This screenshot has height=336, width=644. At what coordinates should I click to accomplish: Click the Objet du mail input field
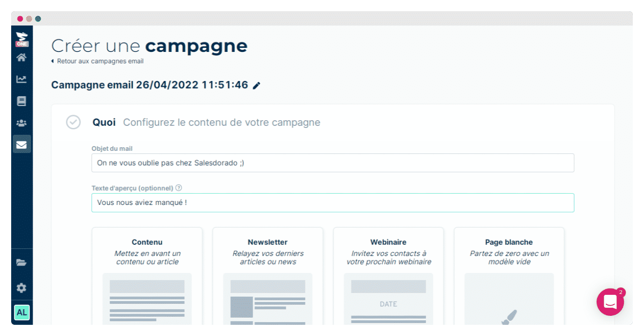333,163
